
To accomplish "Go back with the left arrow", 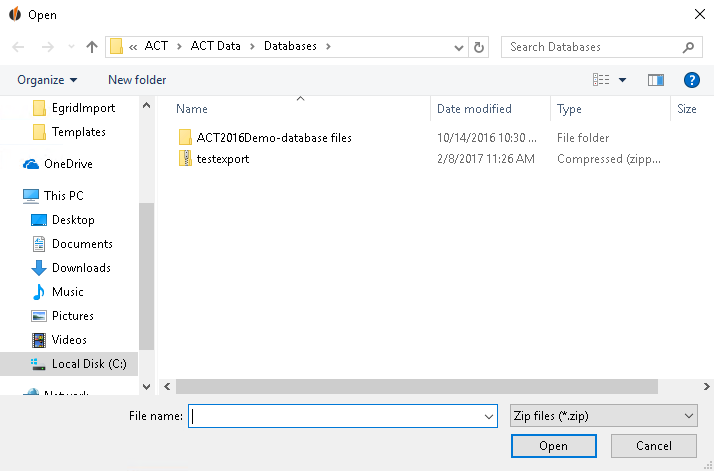I will [x=18, y=47].
